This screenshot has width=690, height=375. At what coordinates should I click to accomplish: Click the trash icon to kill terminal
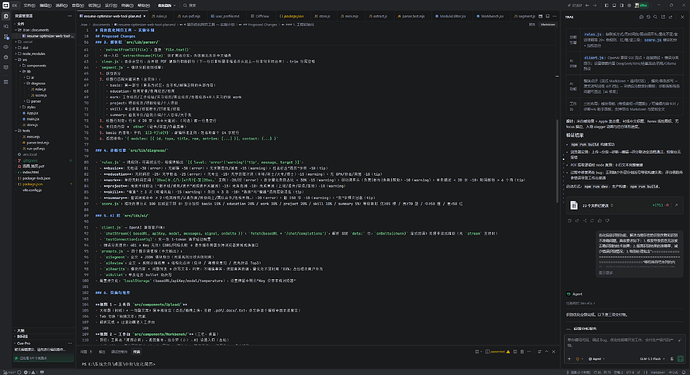(x=522, y=352)
